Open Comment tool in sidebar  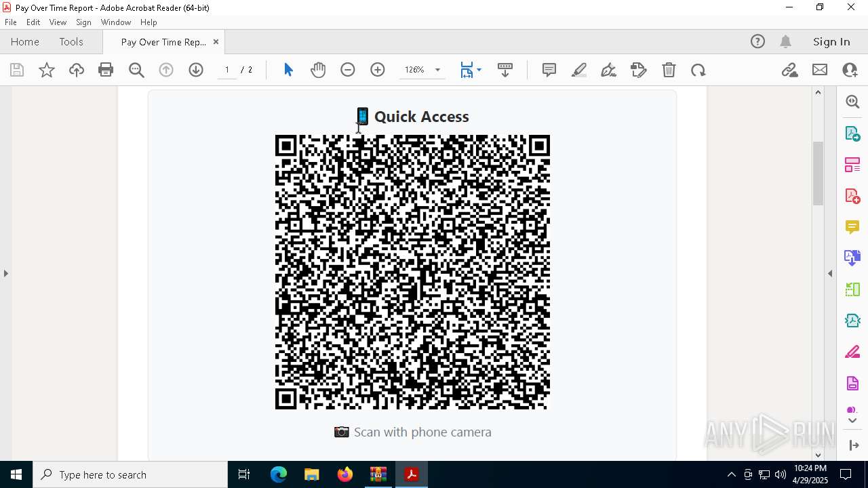click(852, 227)
